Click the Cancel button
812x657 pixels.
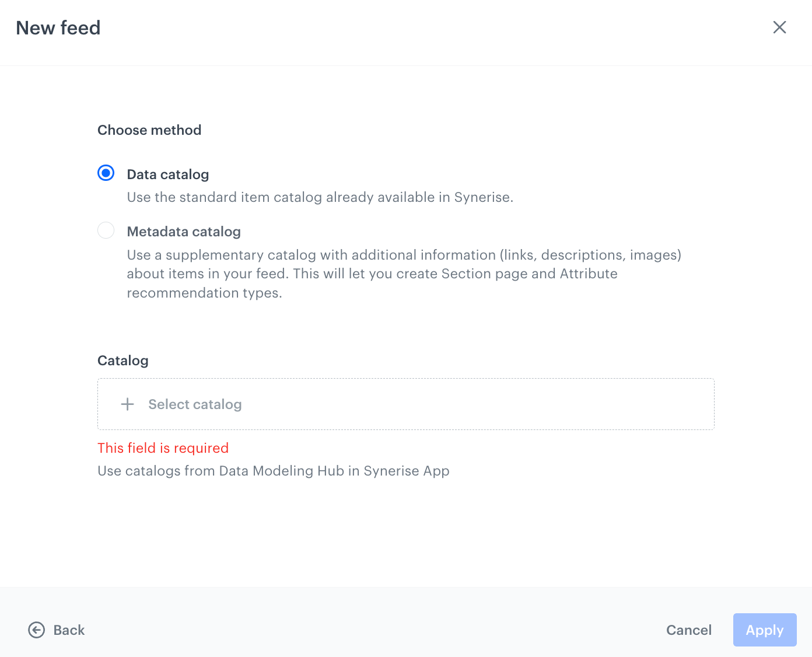pyautogui.click(x=689, y=630)
